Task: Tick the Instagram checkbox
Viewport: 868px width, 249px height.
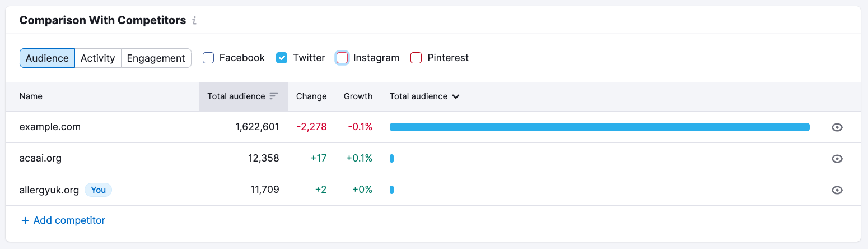Action: click(x=342, y=58)
